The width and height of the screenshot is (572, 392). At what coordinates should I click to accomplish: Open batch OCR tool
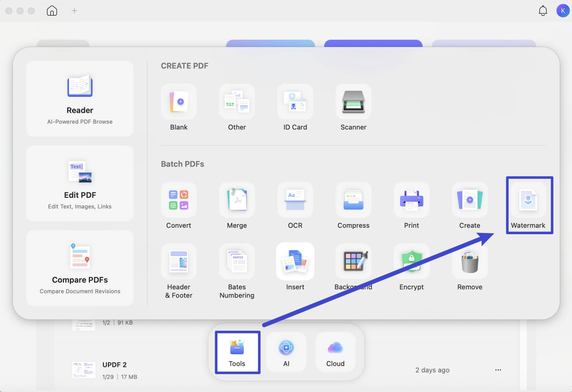295,200
